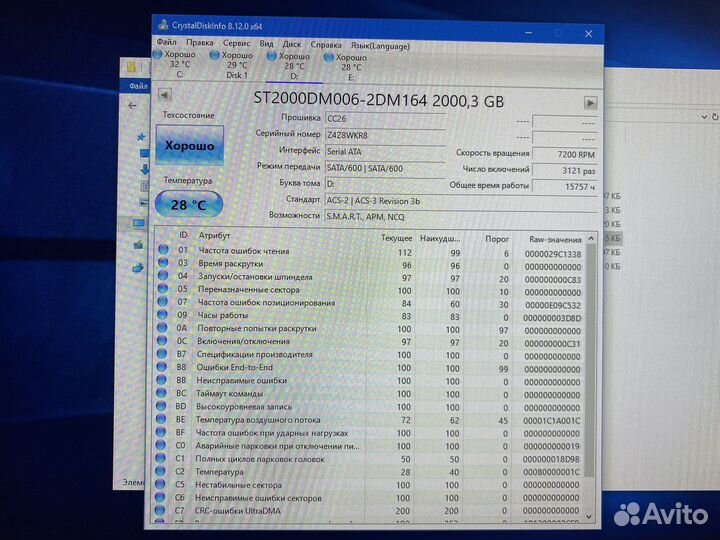Open the Правка menu

click(200, 43)
